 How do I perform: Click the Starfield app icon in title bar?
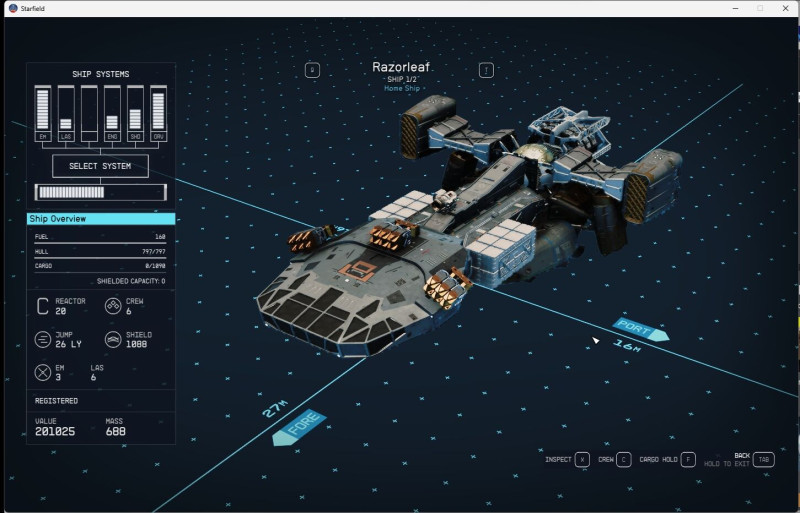tap(13, 8)
